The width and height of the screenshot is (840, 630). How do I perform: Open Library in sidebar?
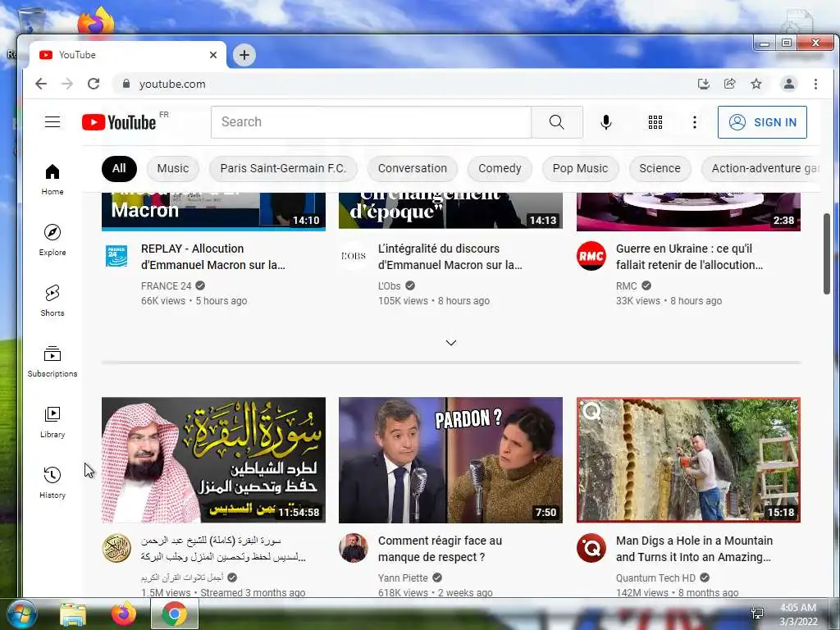point(52,422)
